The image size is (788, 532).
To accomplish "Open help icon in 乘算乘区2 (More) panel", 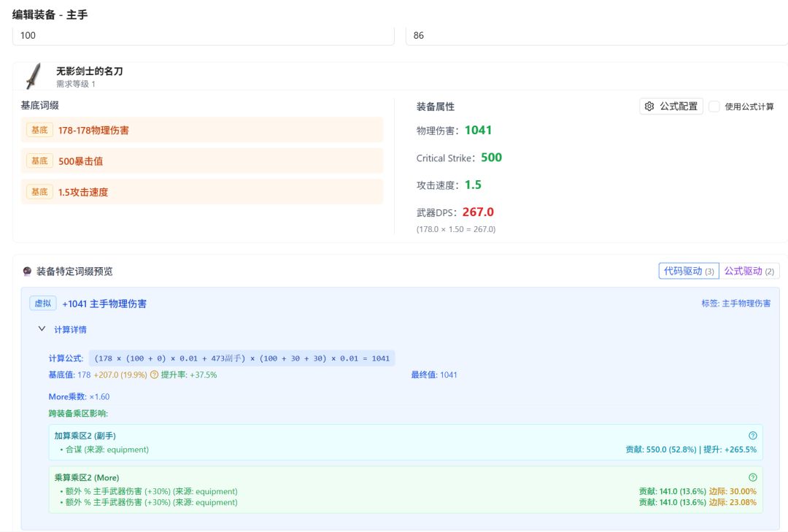I will [753, 477].
